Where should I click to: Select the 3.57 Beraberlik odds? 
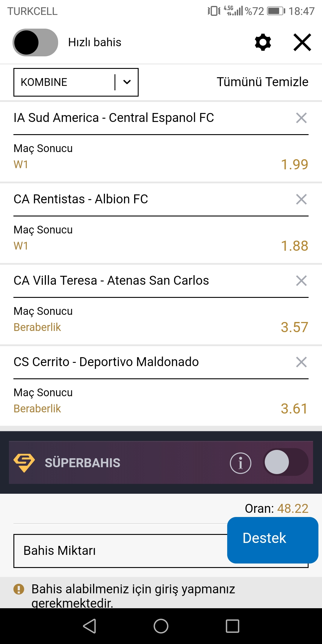tap(295, 327)
